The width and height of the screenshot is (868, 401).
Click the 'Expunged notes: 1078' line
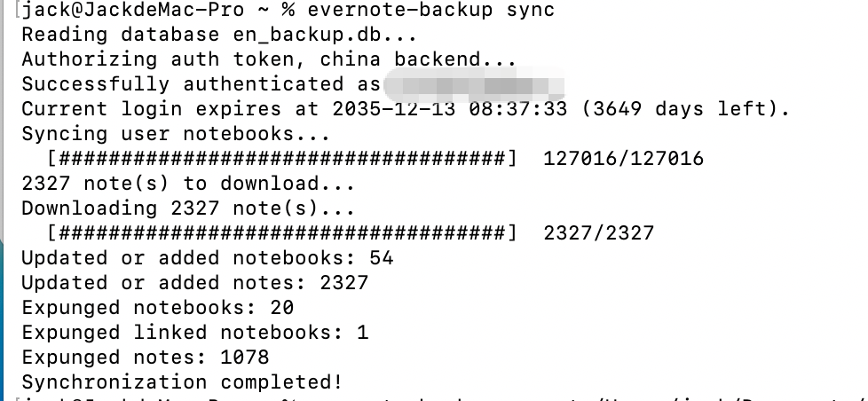coord(145,358)
